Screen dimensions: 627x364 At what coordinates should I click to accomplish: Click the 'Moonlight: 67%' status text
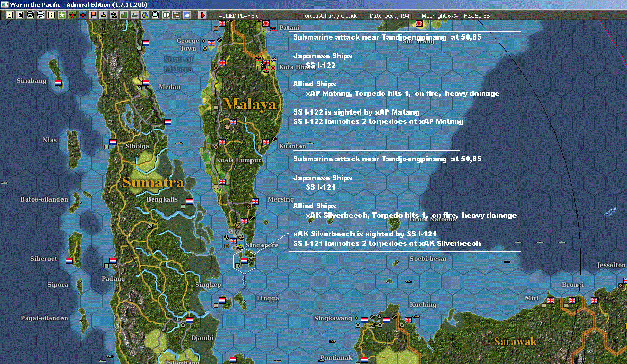pyautogui.click(x=440, y=16)
